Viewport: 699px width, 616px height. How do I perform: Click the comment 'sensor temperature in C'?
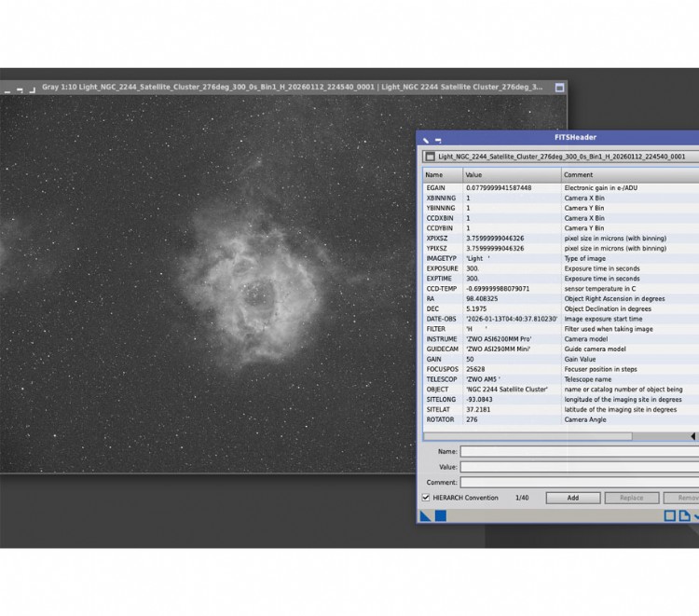[x=600, y=289]
